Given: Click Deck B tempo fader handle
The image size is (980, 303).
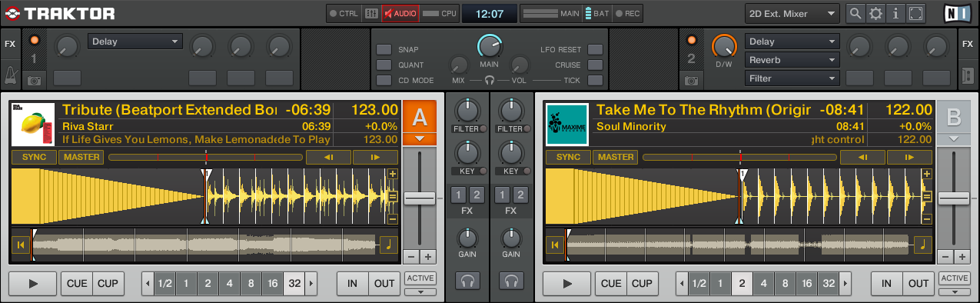Looking at the screenshot, I should 954,198.
